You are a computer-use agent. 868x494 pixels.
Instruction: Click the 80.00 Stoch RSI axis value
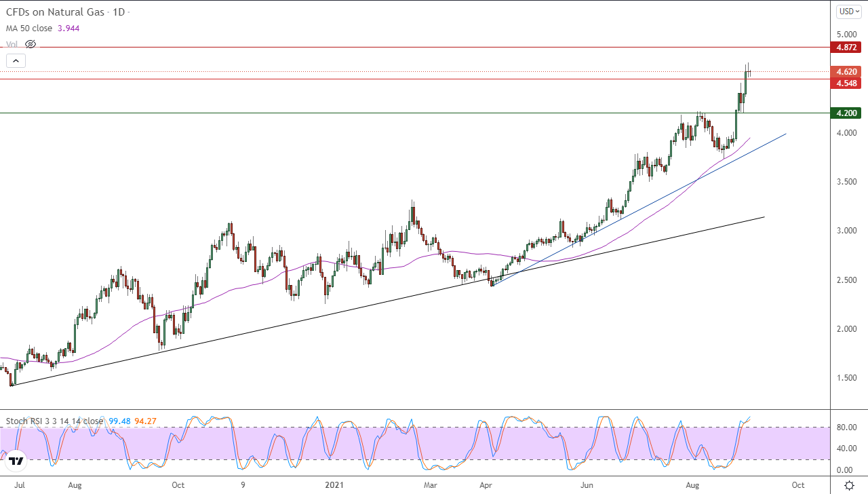[845, 427]
